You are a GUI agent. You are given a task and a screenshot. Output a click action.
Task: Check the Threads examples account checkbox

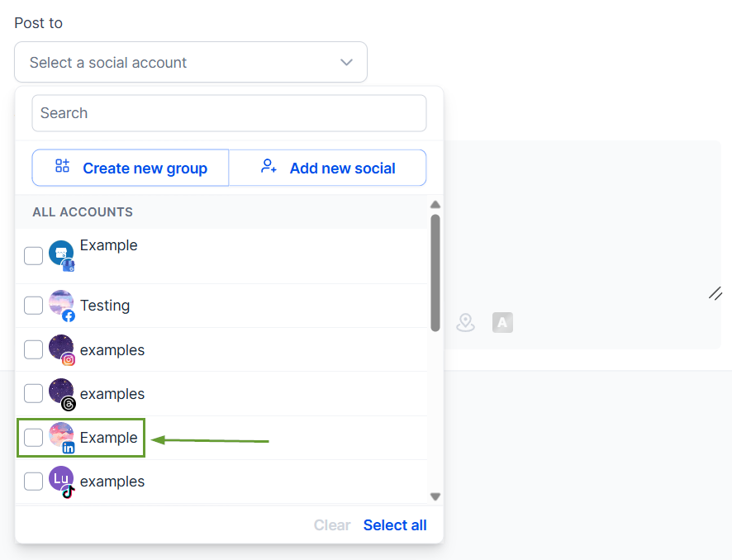34,393
